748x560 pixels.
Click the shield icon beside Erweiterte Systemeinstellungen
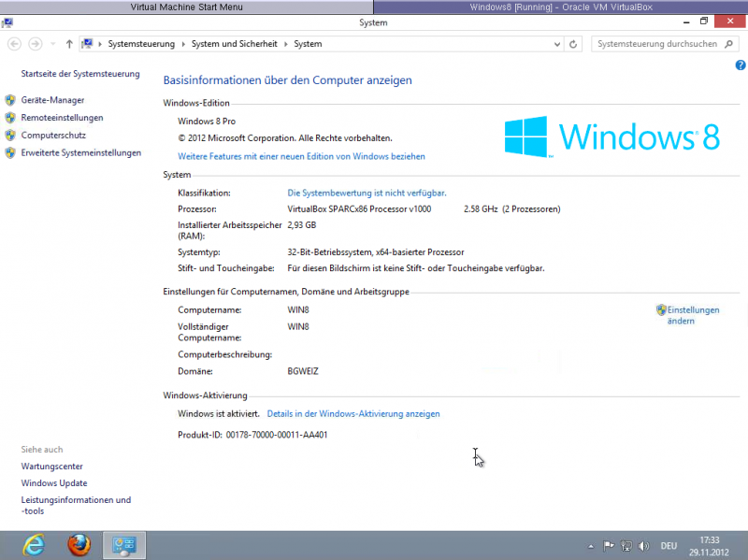(10, 153)
